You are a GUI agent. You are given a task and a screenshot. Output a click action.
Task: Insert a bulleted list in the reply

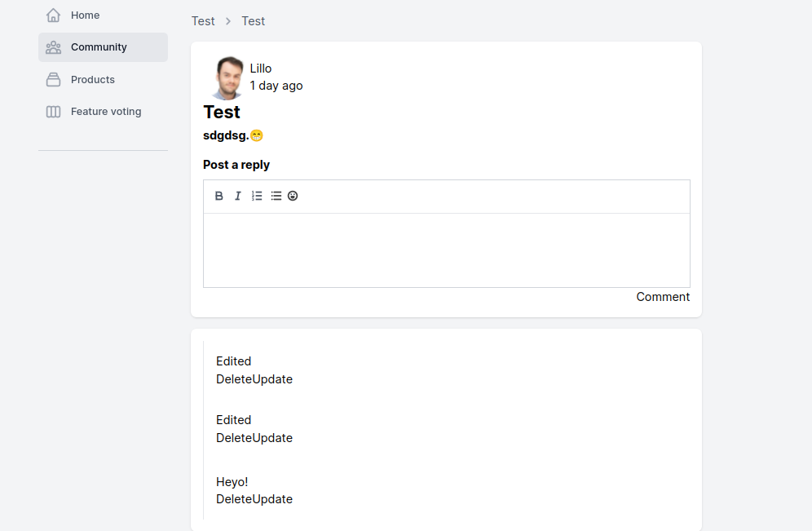click(x=276, y=196)
